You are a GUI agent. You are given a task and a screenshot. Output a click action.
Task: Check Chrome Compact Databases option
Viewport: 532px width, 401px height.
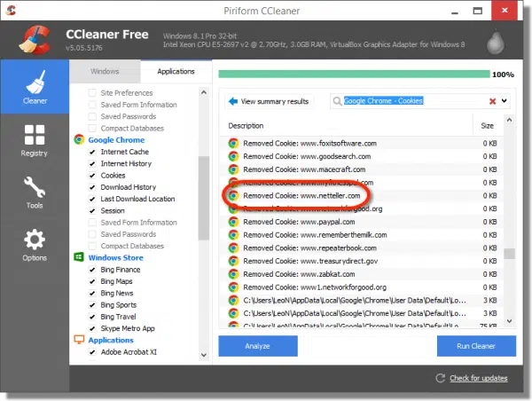92,246
